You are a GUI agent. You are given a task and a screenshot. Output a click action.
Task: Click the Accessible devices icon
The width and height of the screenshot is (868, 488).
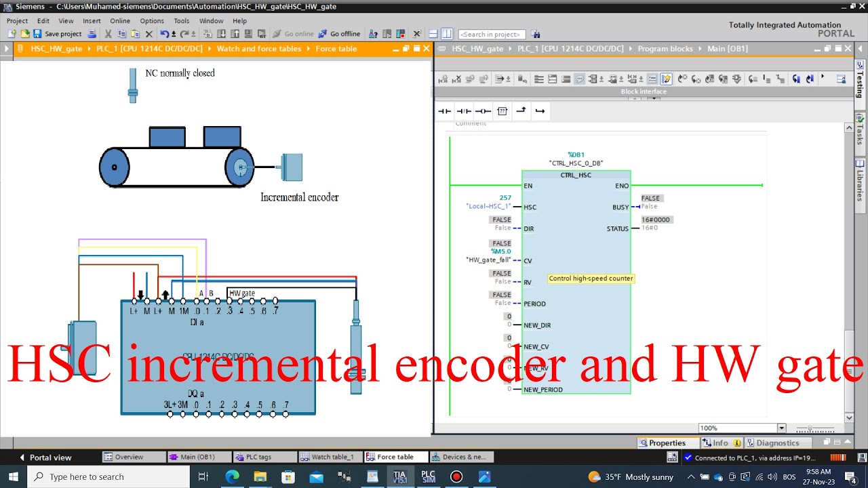tap(374, 34)
